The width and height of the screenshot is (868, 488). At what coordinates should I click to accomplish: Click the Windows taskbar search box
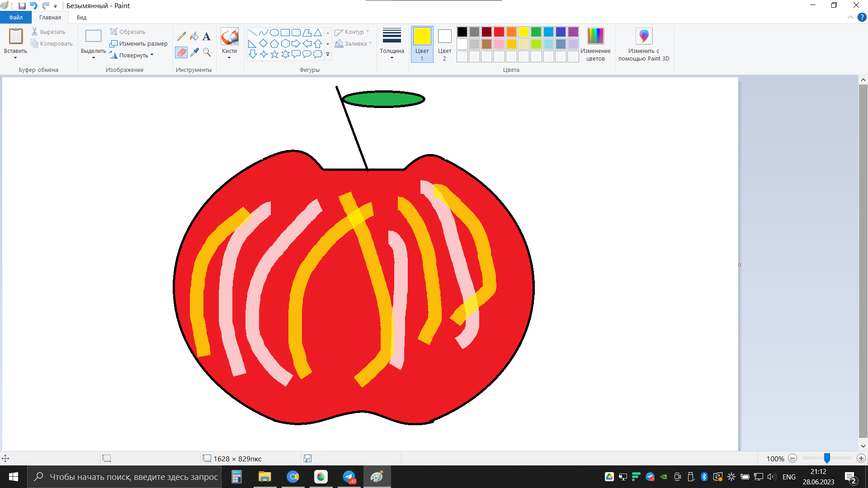125,477
